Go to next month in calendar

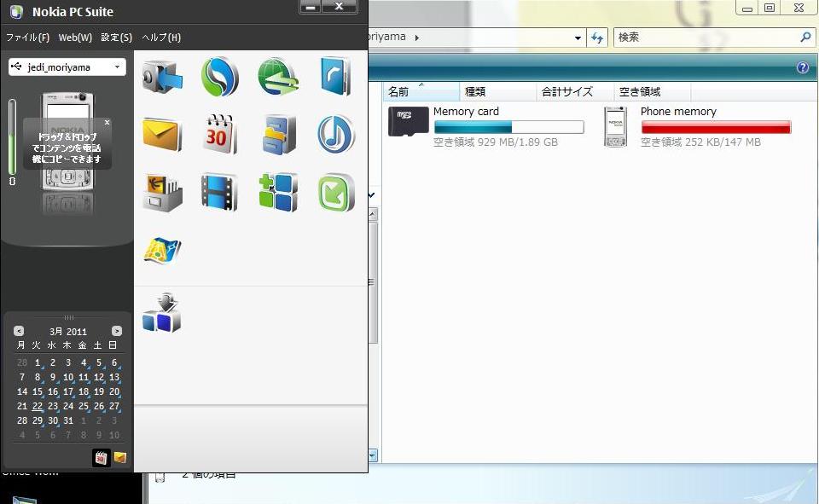pyautogui.click(x=117, y=331)
